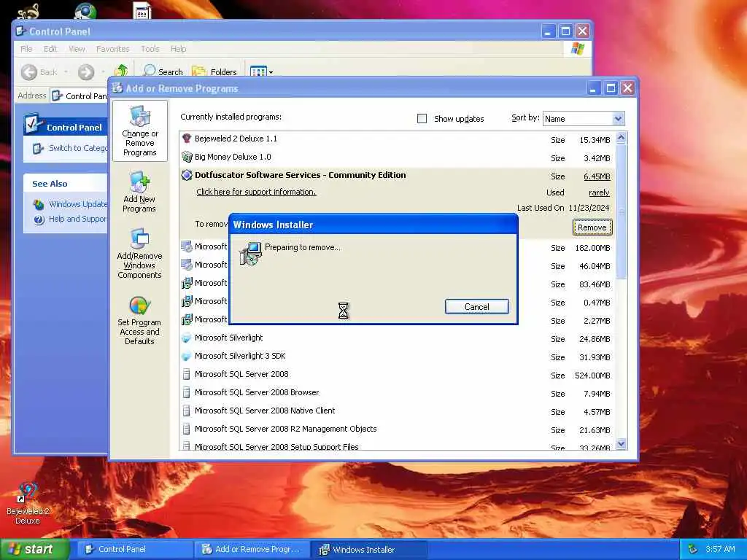Click the Address bar field in Control Panel

point(79,96)
